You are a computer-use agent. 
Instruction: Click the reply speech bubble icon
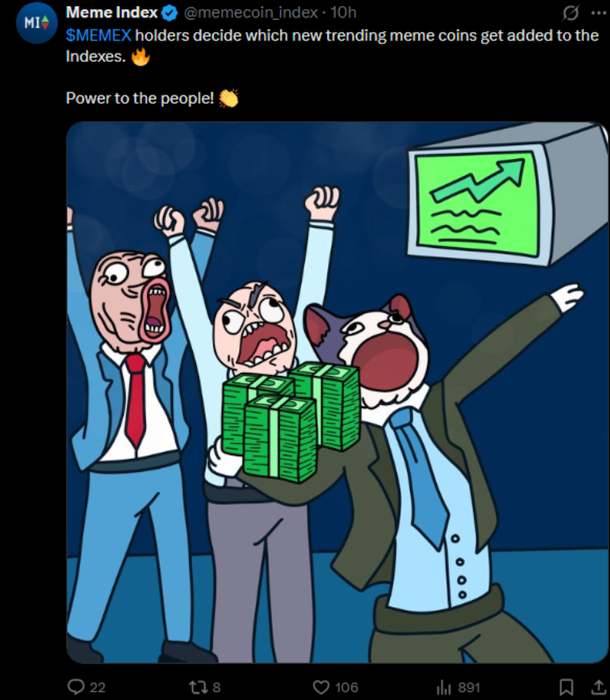coord(76,686)
